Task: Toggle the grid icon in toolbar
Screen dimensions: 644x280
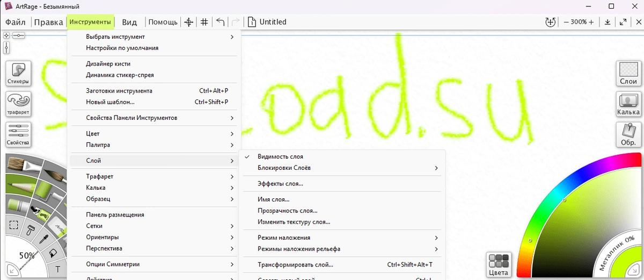Action: pos(204,22)
